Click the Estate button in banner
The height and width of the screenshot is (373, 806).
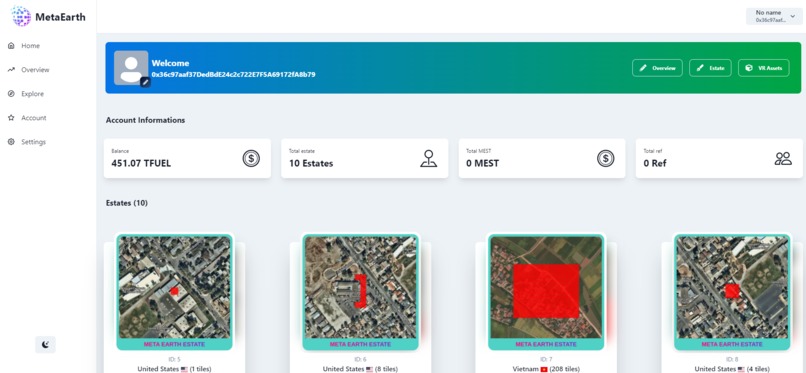[x=710, y=68]
